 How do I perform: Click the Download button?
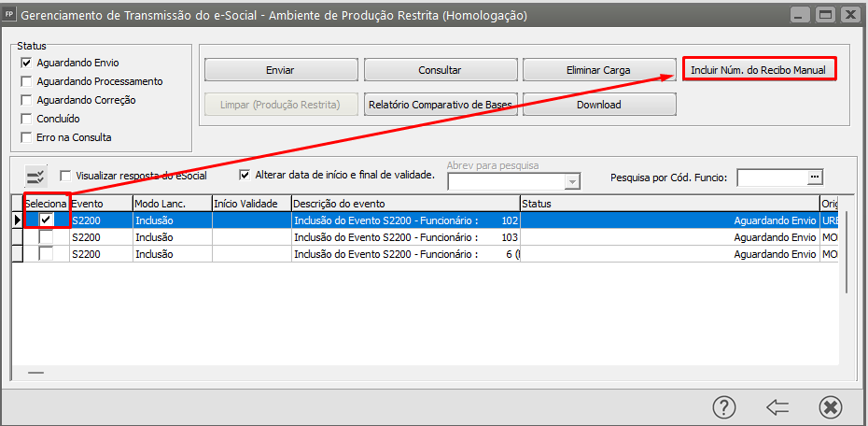point(599,104)
